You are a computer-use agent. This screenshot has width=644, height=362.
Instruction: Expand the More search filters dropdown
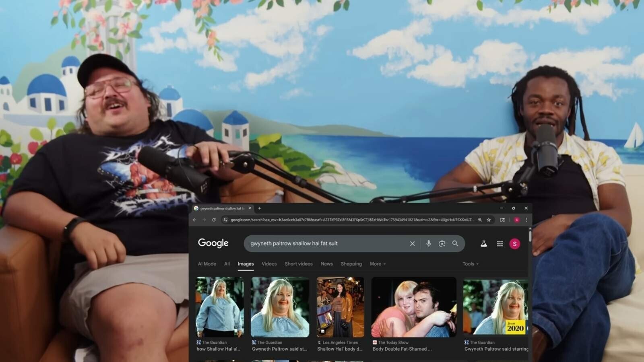(378, 264)
